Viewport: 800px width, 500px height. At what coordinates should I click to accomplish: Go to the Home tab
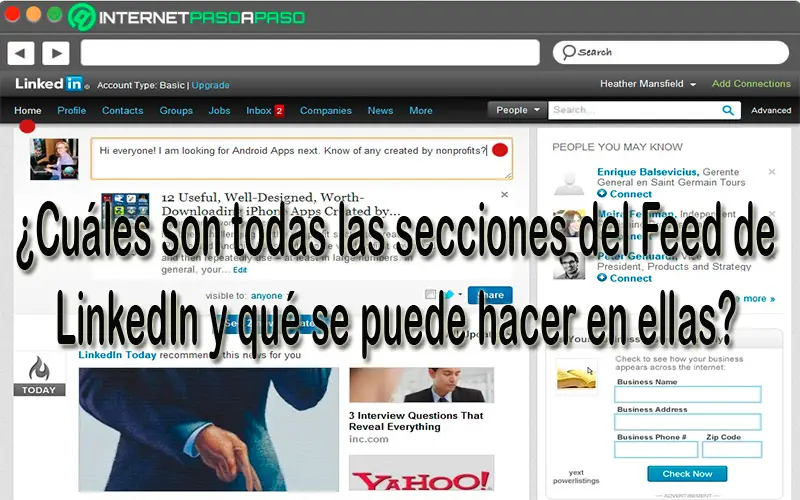pos(28,110)
